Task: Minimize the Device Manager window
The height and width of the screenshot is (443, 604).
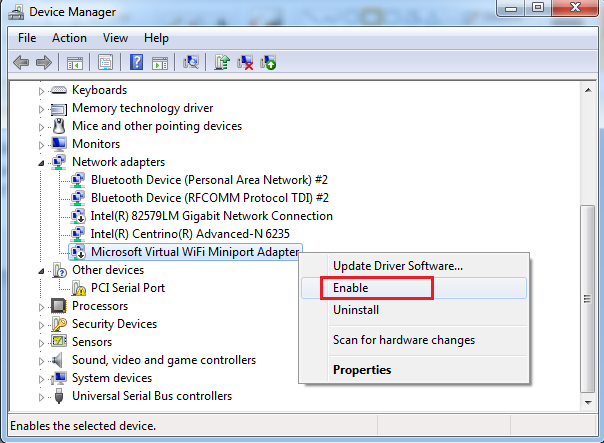Action: (511, 8)
